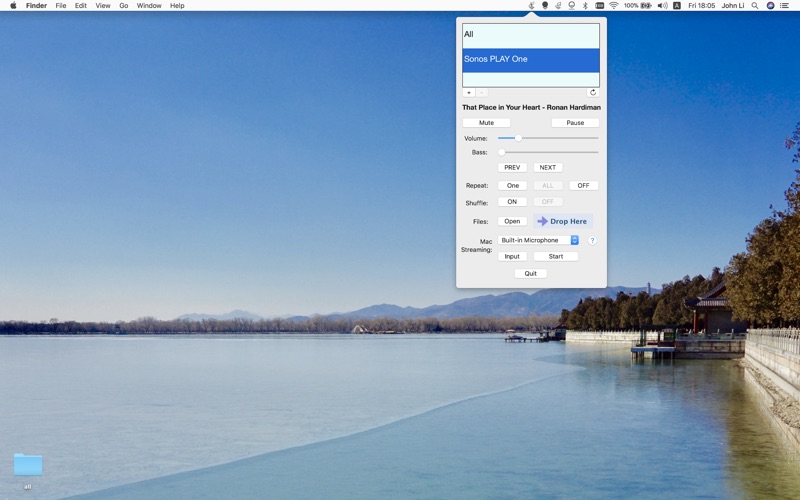The width and height of the screenshot is (800, 500).
Task: Click the dark bulb menu bar icon
Action: pos(545,6)
